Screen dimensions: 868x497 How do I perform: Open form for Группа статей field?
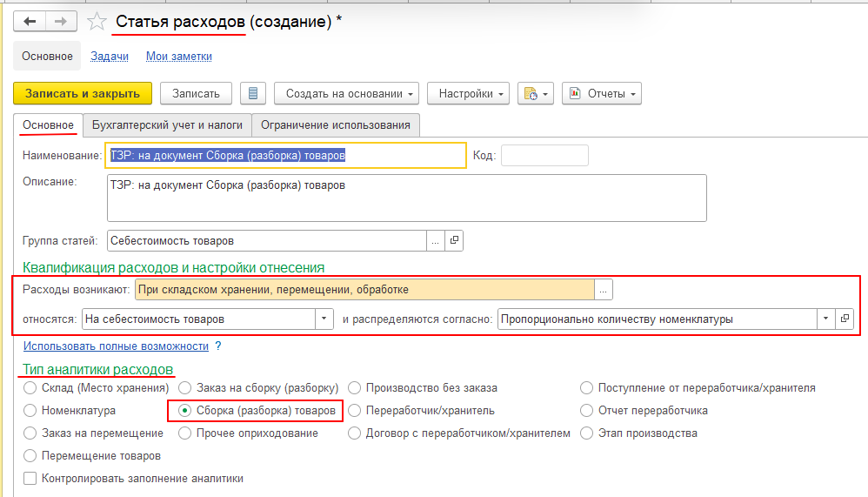454,240
